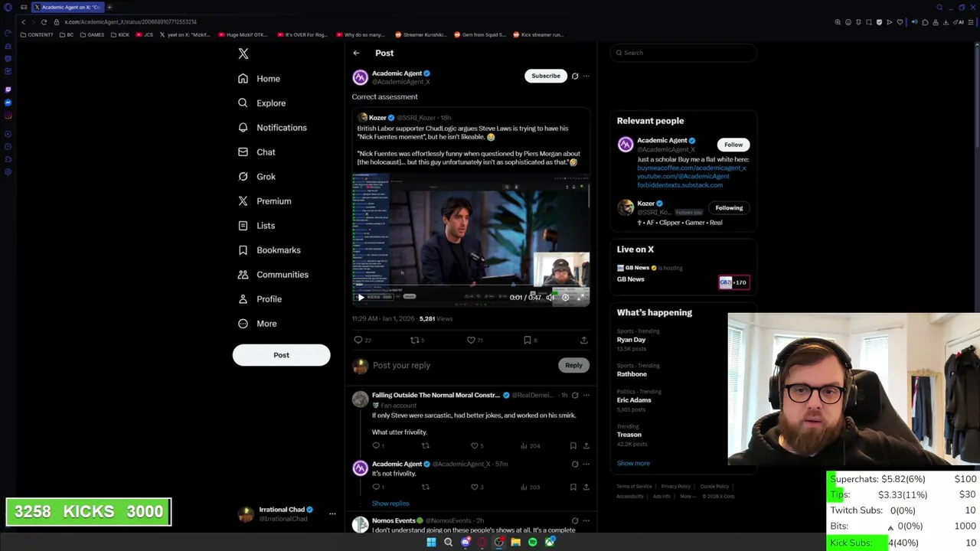This screenshot has width=980, height=551.
Task: Open buymeacoffee.com/academicagent_x link
Action: click(x=691, y=168)
